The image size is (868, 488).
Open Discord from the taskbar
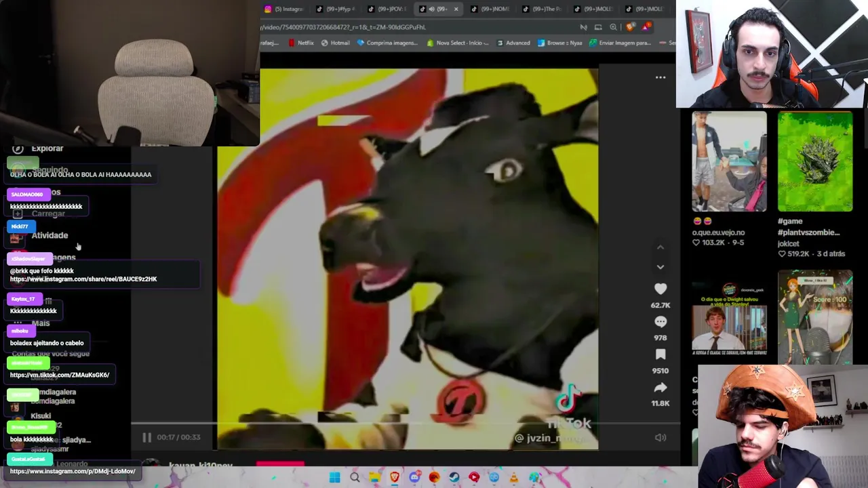click(414, 477)
